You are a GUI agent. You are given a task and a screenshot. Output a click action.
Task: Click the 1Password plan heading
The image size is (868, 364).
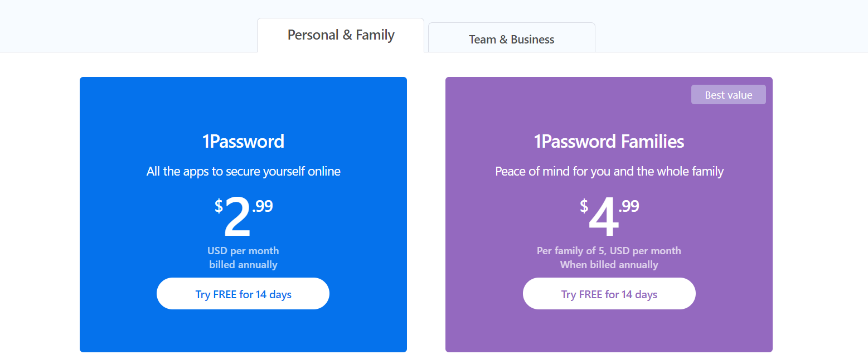(243, 142)
